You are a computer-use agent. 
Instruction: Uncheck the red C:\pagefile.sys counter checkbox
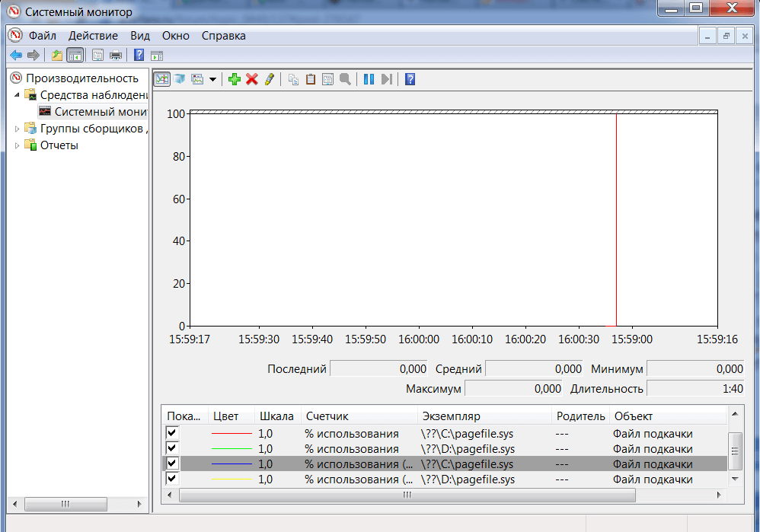click(172, 433)
